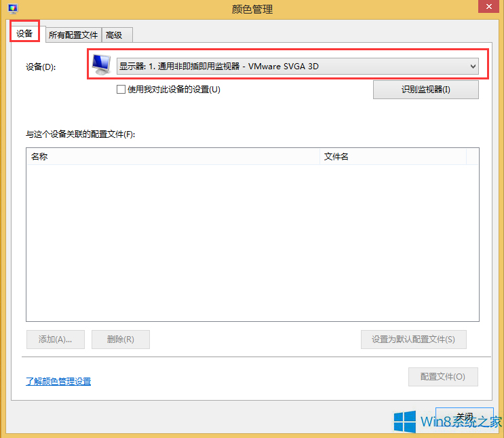Open the 配置文件(O) button menu

(443, 376)
